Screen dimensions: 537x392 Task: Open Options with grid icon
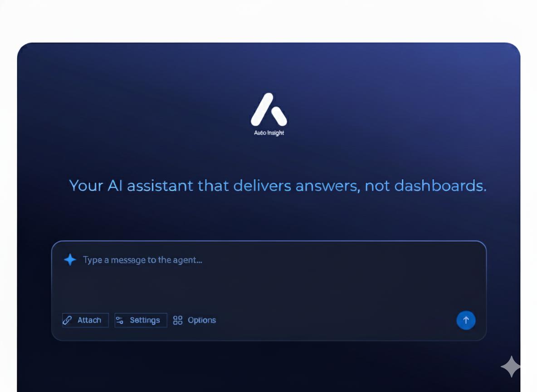(195, 320)
